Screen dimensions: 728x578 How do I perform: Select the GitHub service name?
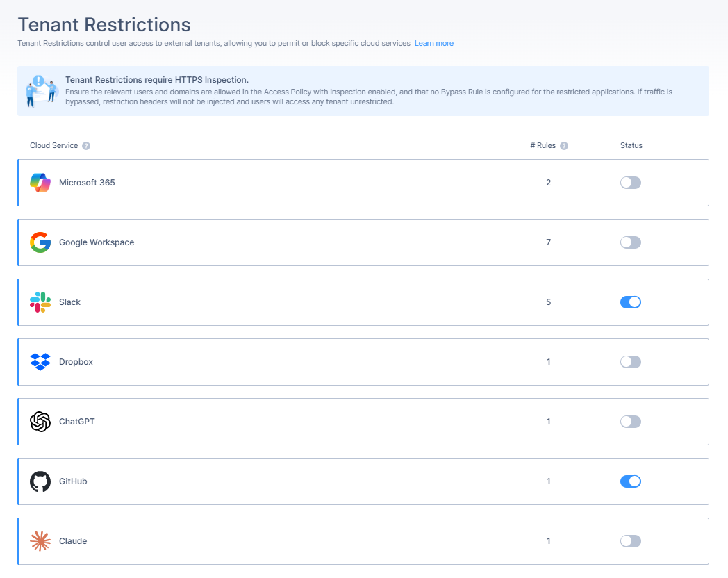click(73, 481)
